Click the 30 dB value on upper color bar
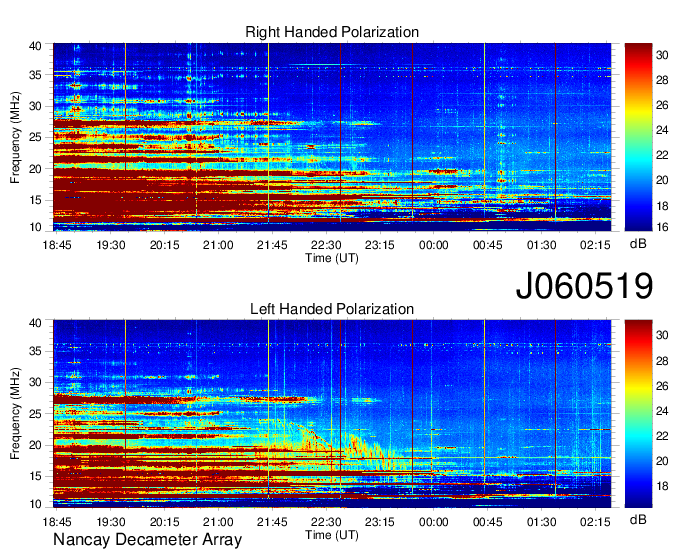Image resolution: width=680 pixels, height=552 pixels. [x=662, y=55]
